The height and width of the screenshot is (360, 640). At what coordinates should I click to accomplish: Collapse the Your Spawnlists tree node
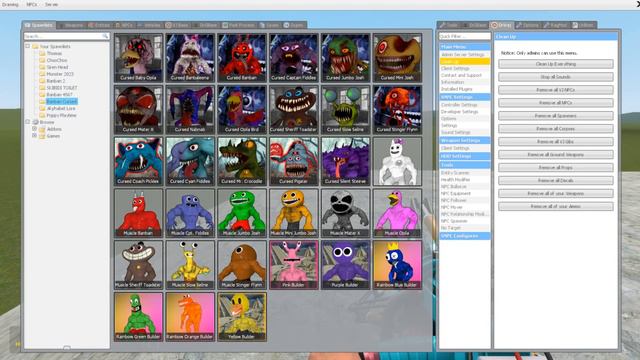tap(28, 46)
